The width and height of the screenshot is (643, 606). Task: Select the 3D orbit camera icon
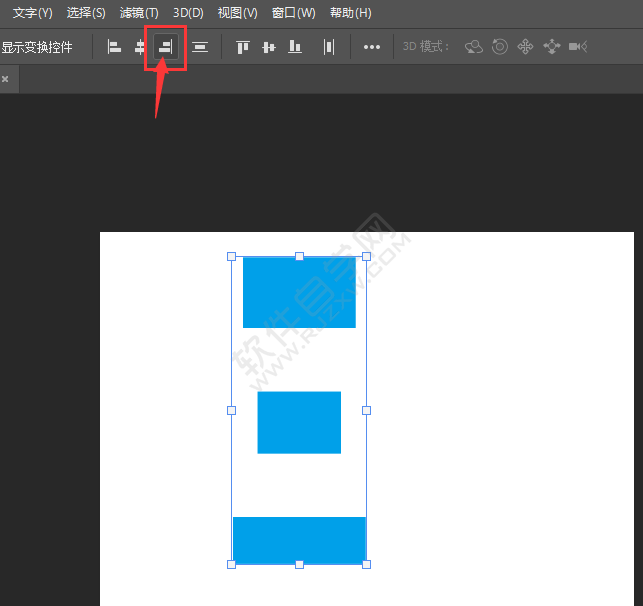474,47
